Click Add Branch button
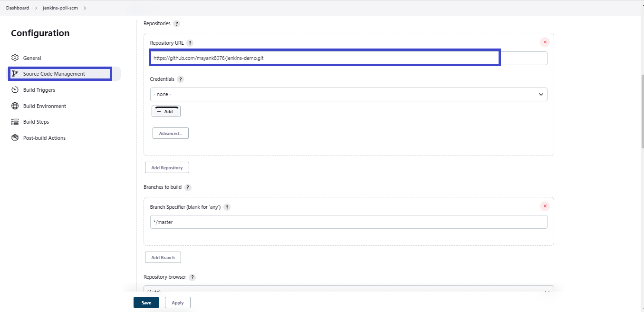The image size is (644, 312). 163,257
